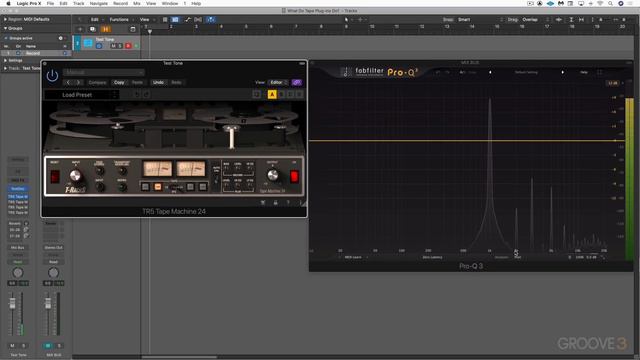
Task: Open T-RackS shop cart icon
Action: 263,203
